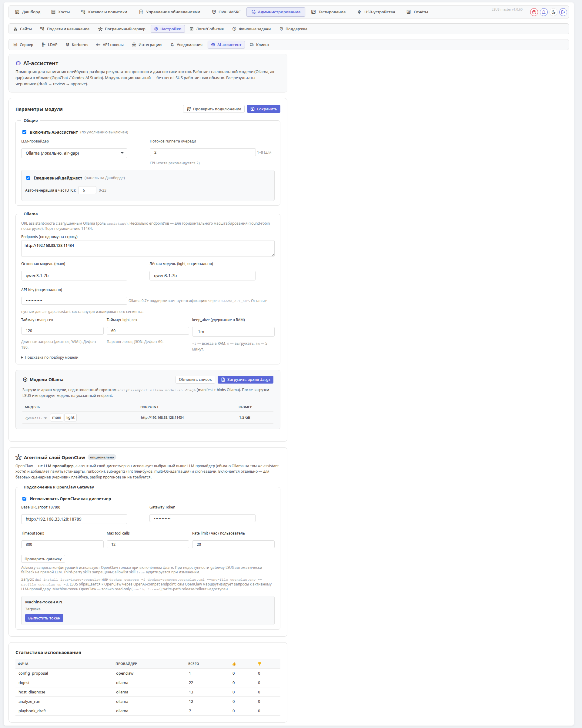582x728 pixels.
Task: Click Загрузить архив .tar.gz button
Action: coord(246,380)
